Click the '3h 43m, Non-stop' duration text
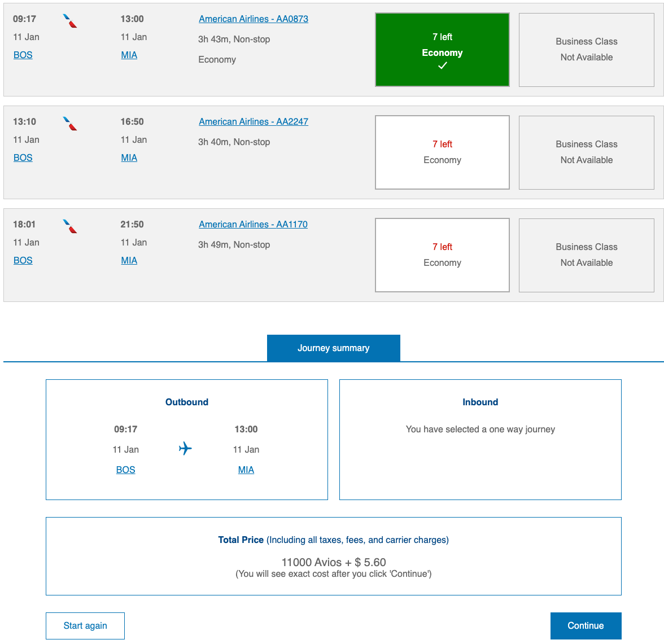The width and height of the screenshot is (664, 644). pyautogui.click(x=234, y=40)
